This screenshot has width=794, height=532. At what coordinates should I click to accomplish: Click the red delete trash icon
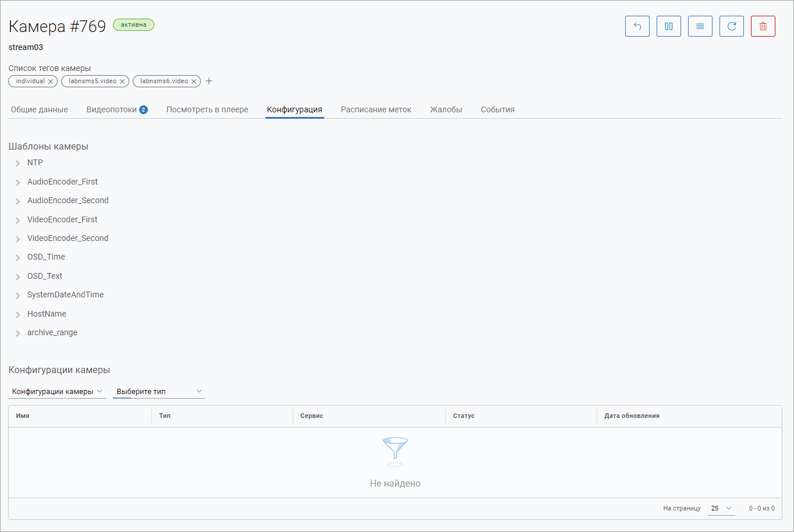coord(763,26)
